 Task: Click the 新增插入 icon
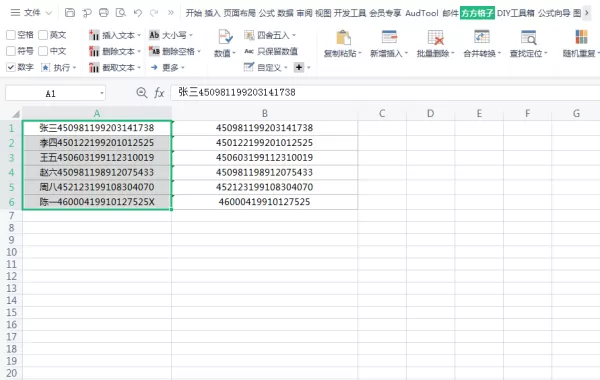[390, 37]
